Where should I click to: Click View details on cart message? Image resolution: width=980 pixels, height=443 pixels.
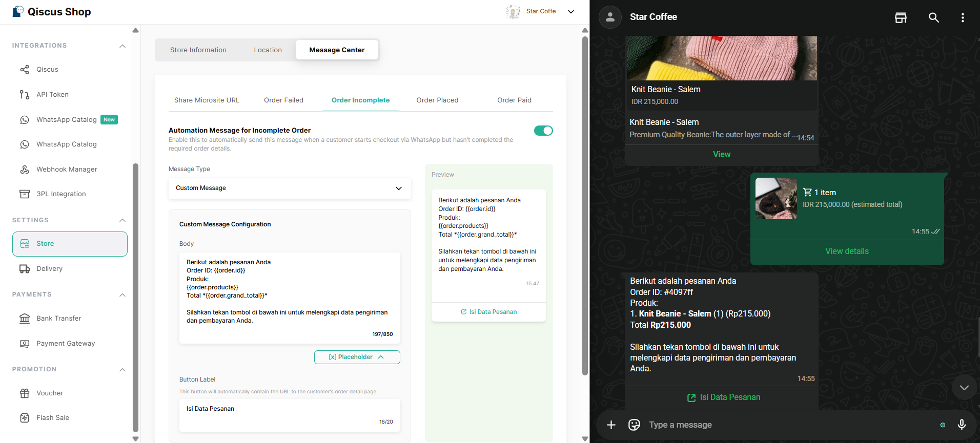(x=847, y=251)
